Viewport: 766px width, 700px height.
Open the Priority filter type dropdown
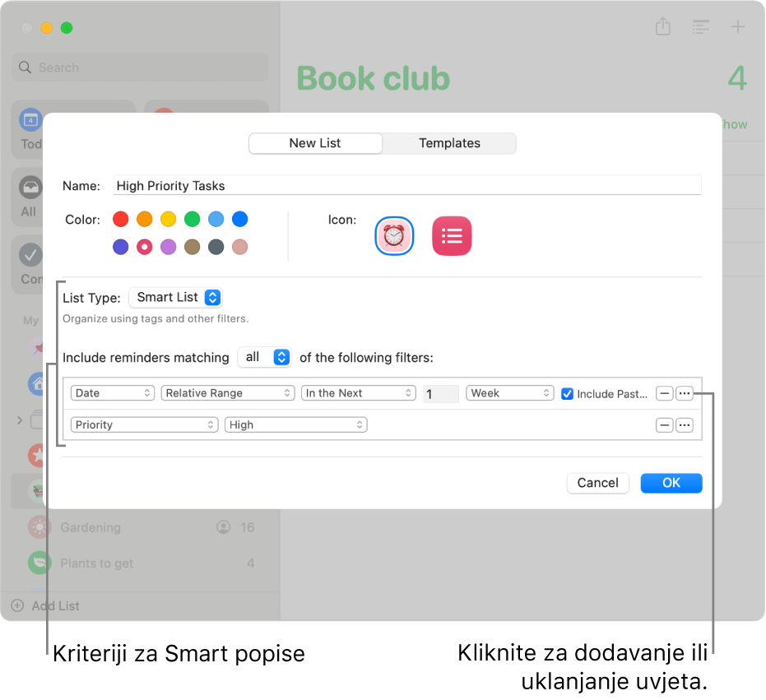coord(144,424)
